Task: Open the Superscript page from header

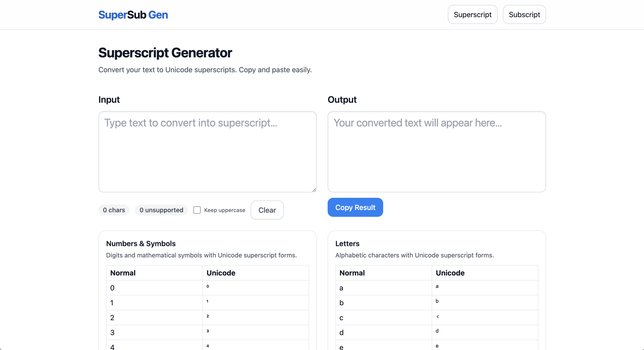Action: (472, 15)
